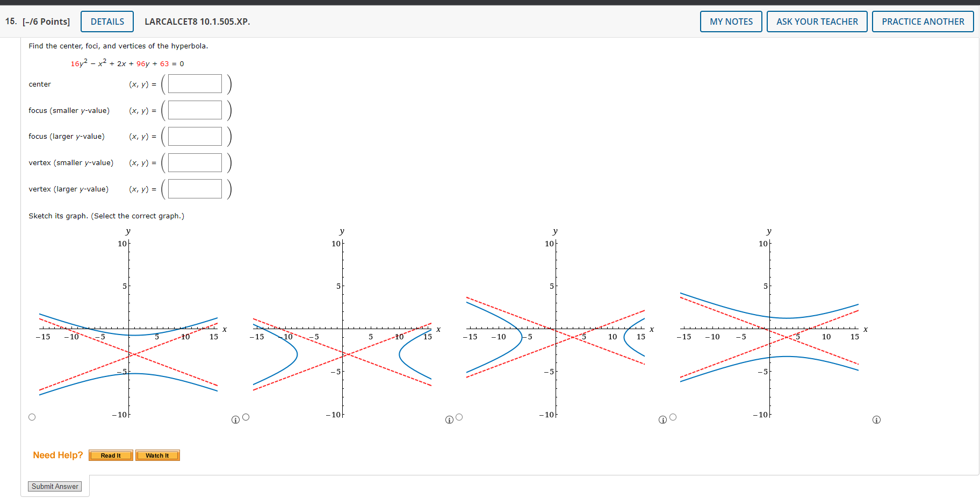The height and width of the screenshot is (498, 980).
Task: Submit Answer for this question
Action: point(55,486)
